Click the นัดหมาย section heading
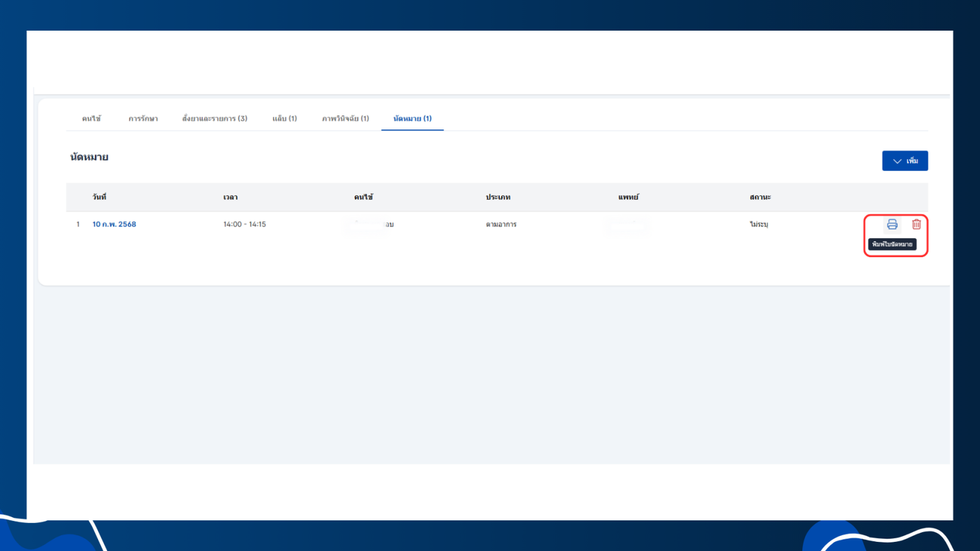980x551 pixels. tap(89, 158)
